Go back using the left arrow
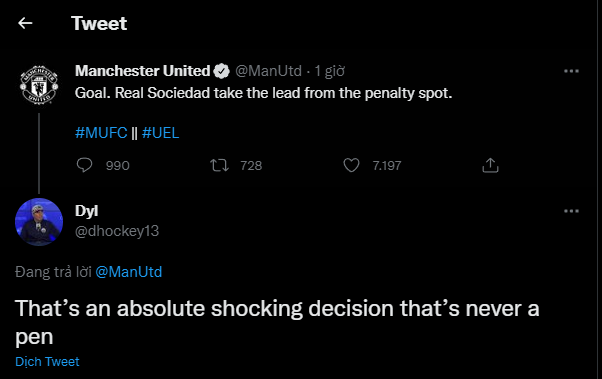The height and width of the screenshot is (379, 602). (x=25, y=23)
